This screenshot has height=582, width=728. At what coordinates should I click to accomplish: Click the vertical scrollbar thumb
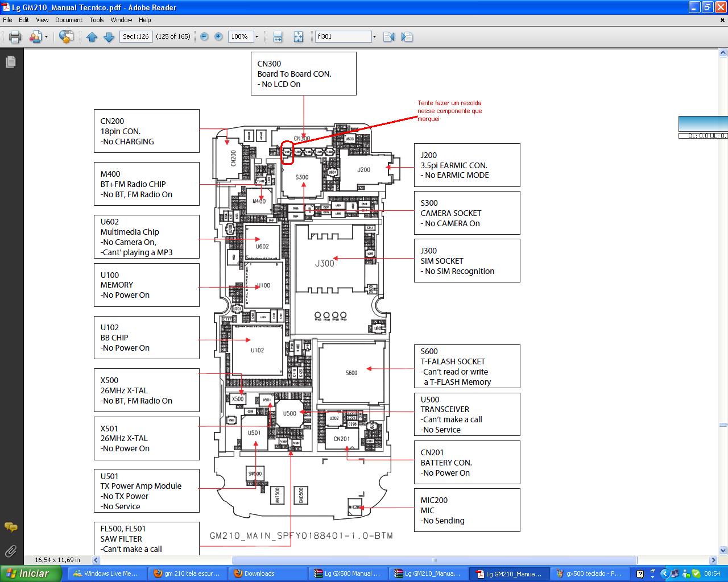[723, 425]
